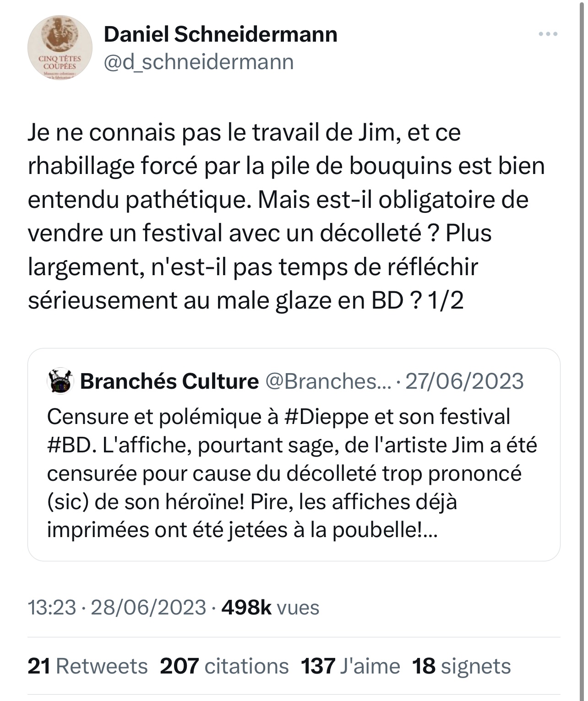Expand the ellipsis after "poubelle!"
The width and height of the screenshot is (588, 701).
pos(430,530)
